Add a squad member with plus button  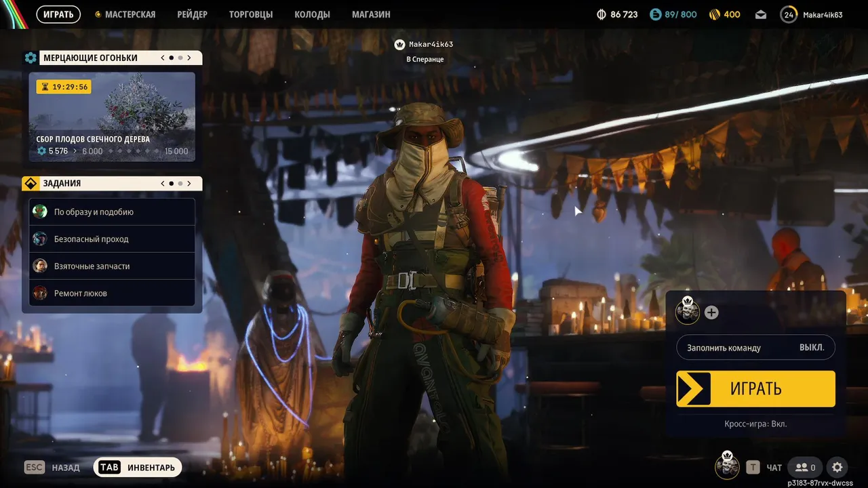click(x=711, y=312)
